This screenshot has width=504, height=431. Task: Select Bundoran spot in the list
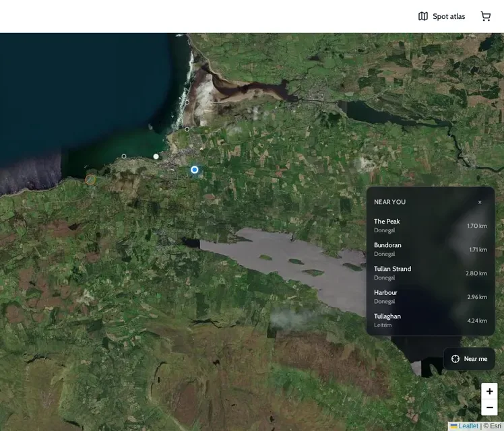[x=431, y=249]
